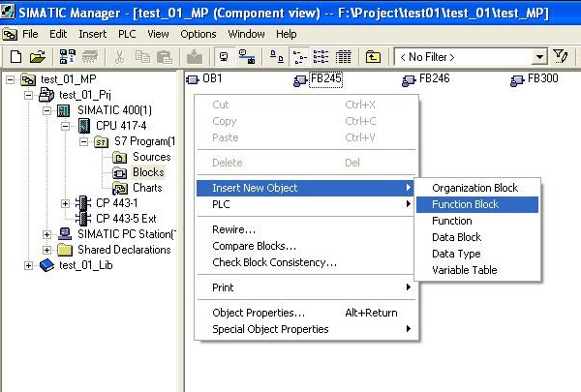Select the FB300 block
581x392 pixels.
543,78
